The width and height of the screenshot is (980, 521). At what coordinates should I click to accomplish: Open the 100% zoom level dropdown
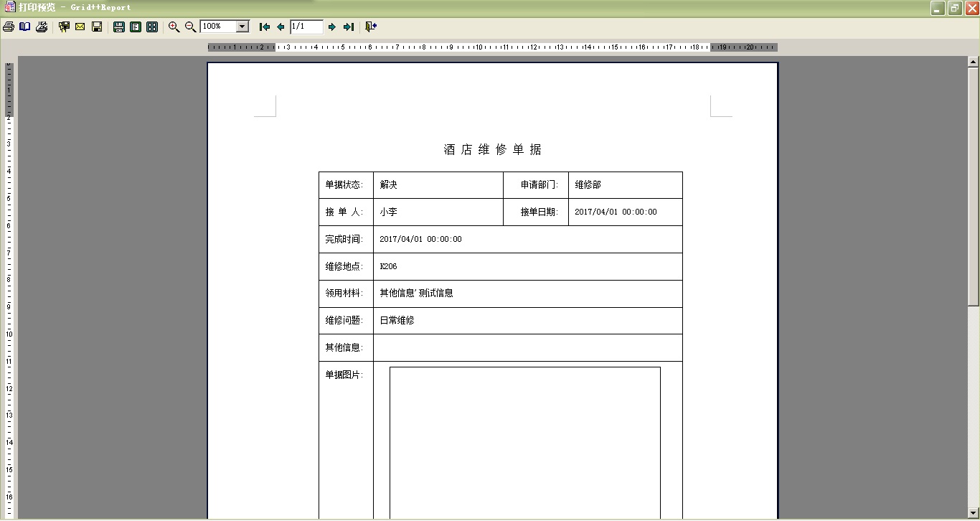pos(242,27)
